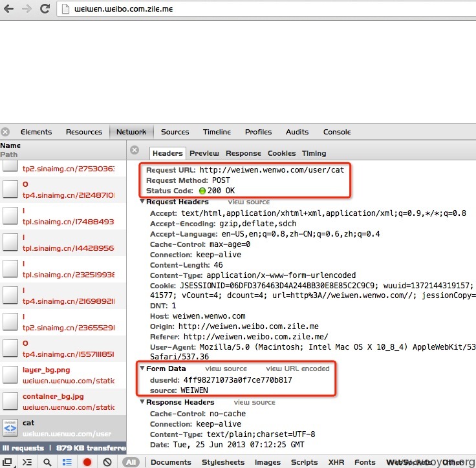
Task: Select the All filter pill
Action: tap(131, 462)
